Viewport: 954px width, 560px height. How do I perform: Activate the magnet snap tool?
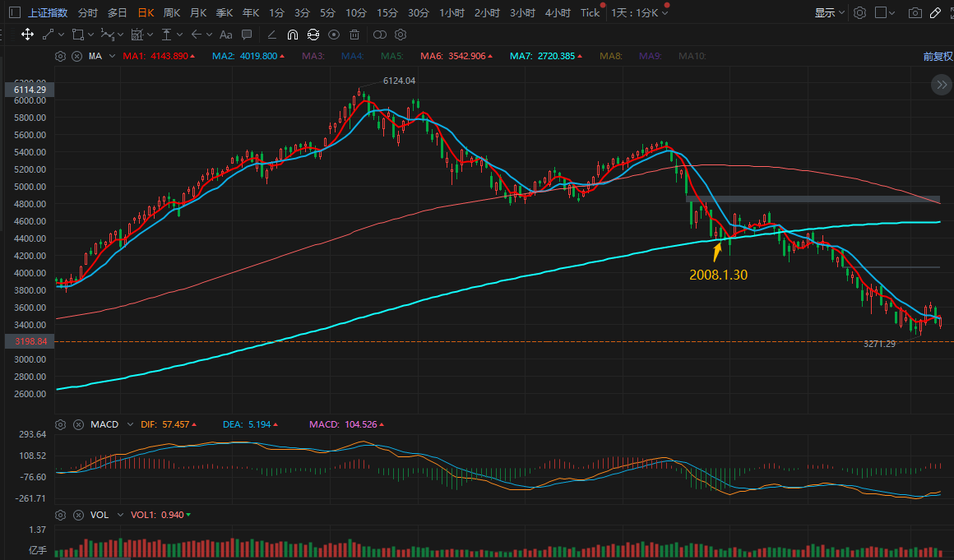[292, 35]
